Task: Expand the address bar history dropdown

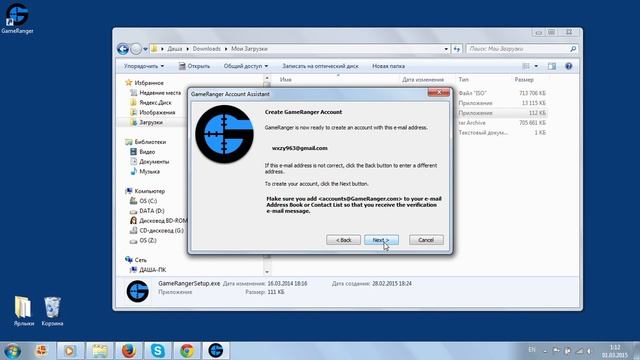Action: pyautogui.click(x=446, y=49)
